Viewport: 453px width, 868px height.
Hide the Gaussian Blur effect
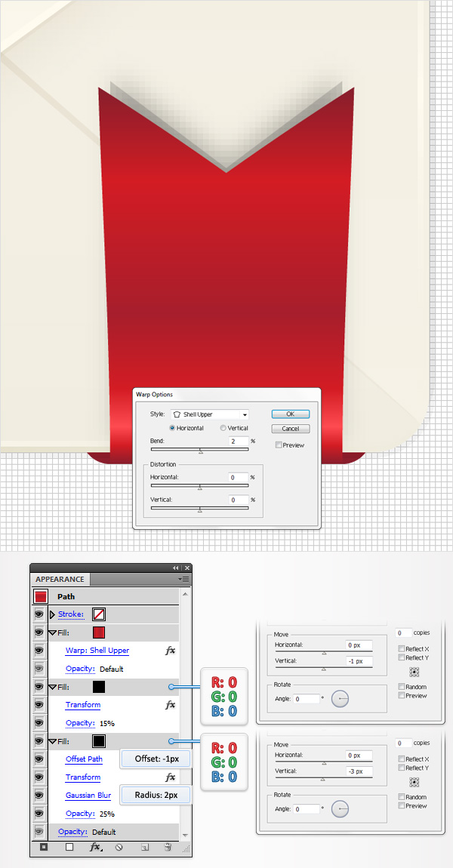(39, 796)
